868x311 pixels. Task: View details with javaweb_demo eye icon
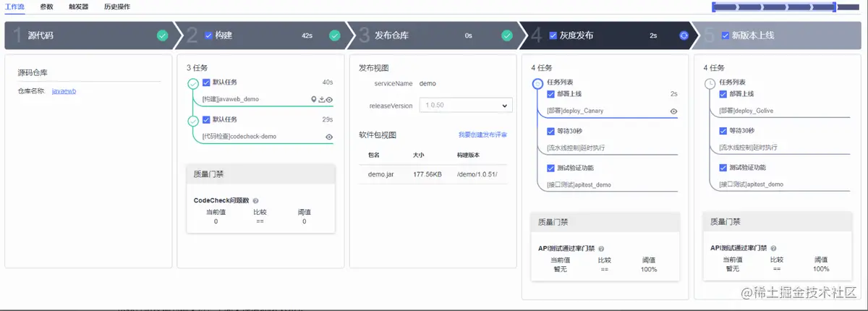pyautogui.click(x=329, y=100)
